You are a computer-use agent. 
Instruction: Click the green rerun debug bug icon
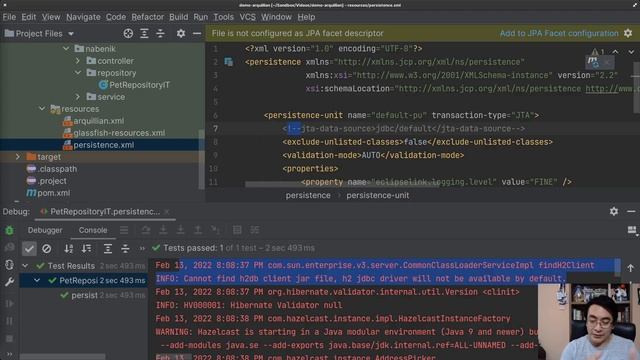(9, 230)
